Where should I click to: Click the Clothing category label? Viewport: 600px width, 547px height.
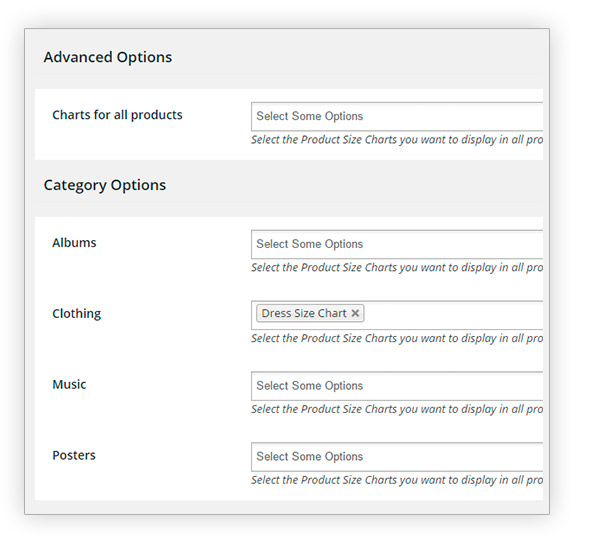[x=76, y=314]
